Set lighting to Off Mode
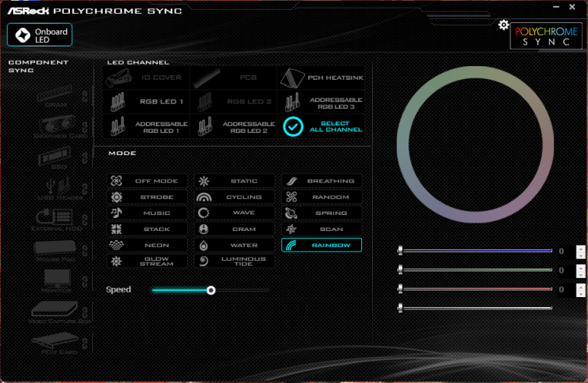This screenshot has height=383, width=588. click(x=147, y=181)
